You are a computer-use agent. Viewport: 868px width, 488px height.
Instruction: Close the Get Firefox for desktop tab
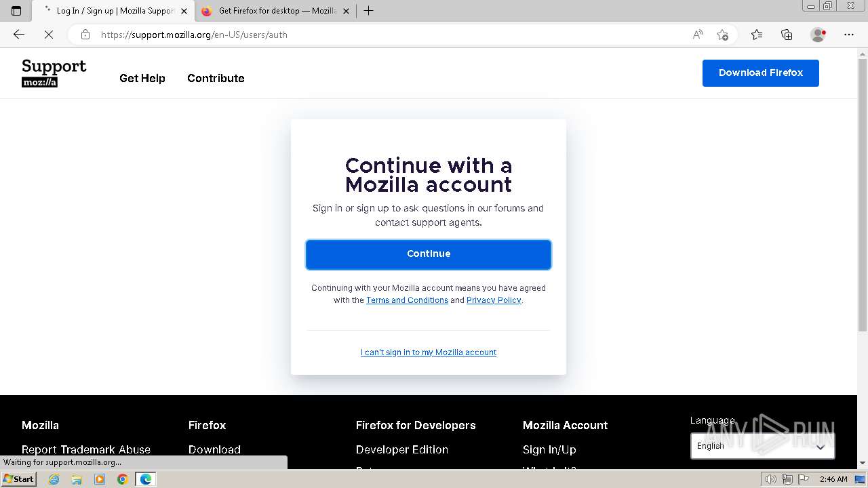[x=346, y=11]
